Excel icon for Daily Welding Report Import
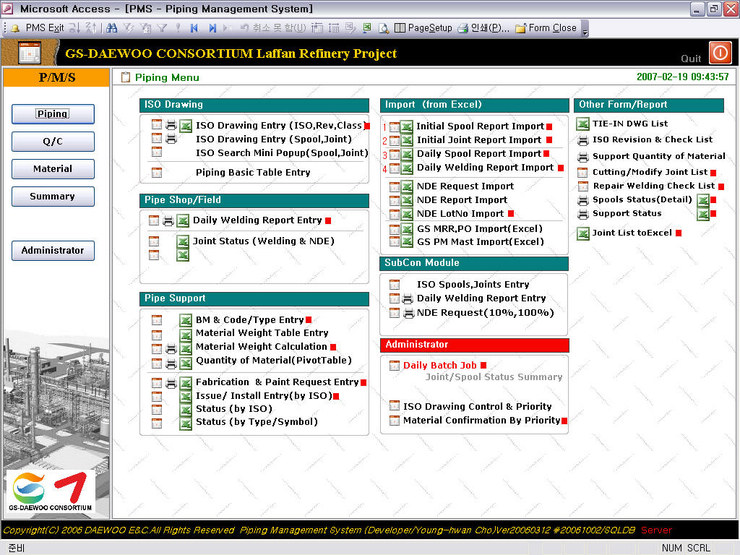The width and height of the screenshot is (740, 555). click(x=406, y=168)
